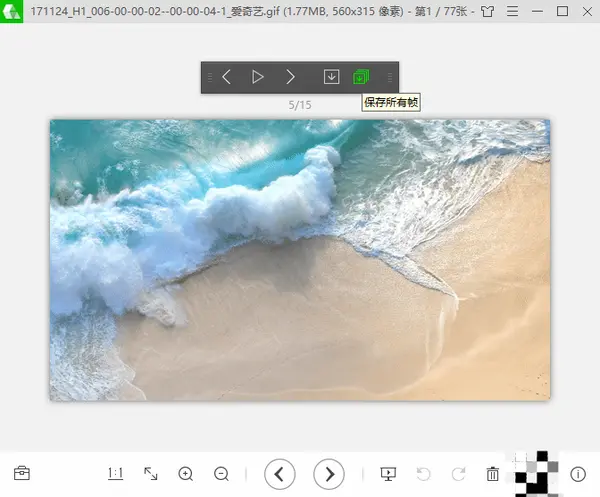This screenshot has width=600, height=497.
Task: Open the next image with round arrow button
Action: (329, 474)
